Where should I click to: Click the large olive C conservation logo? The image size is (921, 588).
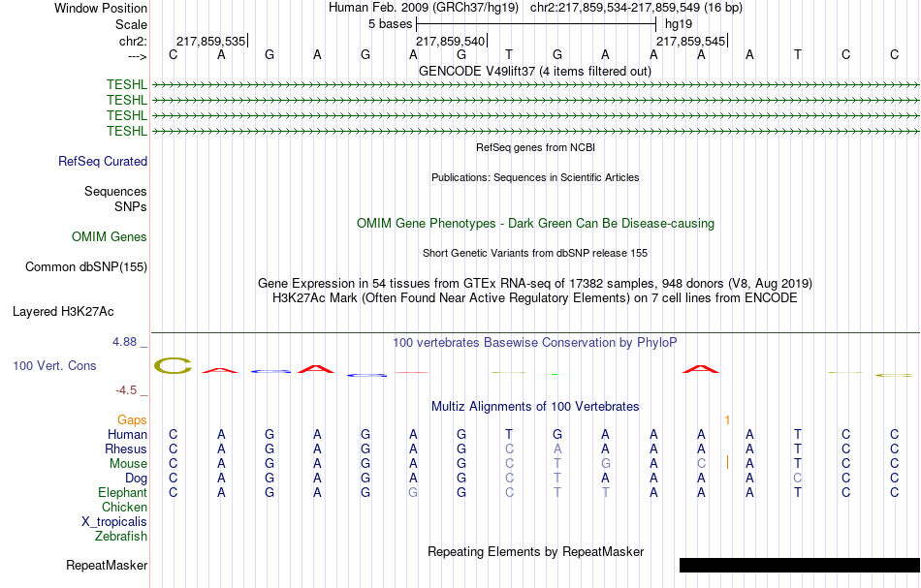[173, 365]
